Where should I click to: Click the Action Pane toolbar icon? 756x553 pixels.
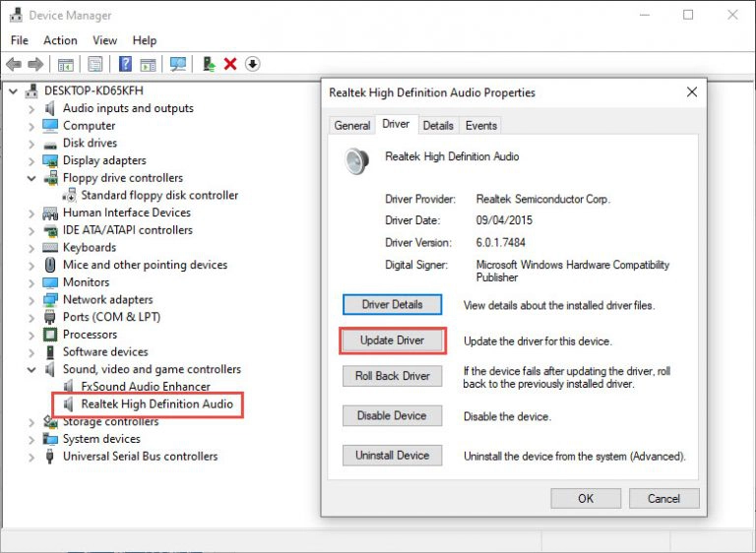[x=148, y=64]
